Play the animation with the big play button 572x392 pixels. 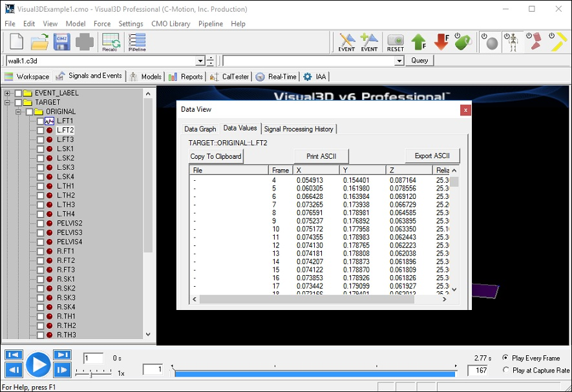click(x=38, y=364)
